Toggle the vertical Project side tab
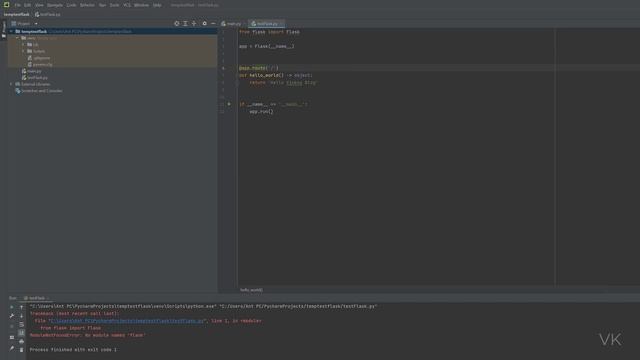Image resolution: width=640 pixels, height=360 pixels. click(x=4, y=30)
